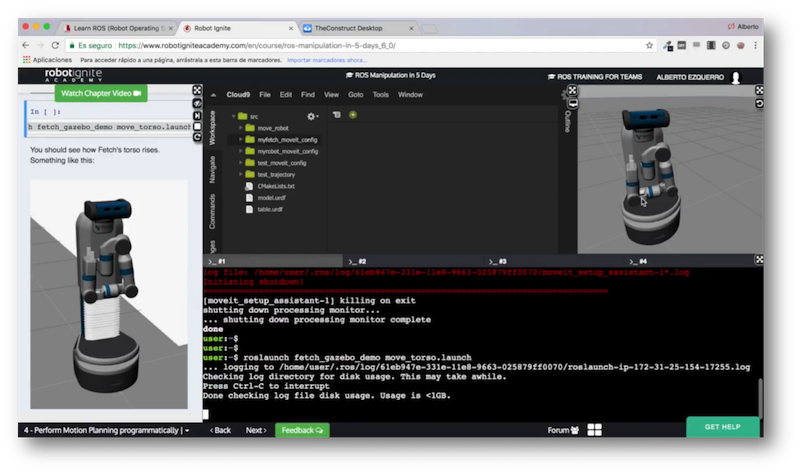Open the Forum link
The height and width of the screenshot is (474, 800).
563,430
